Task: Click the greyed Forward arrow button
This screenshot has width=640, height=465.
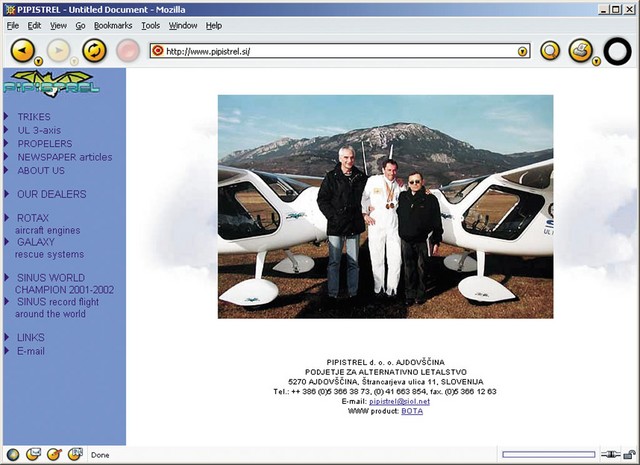Action: [x=58, y=51]
